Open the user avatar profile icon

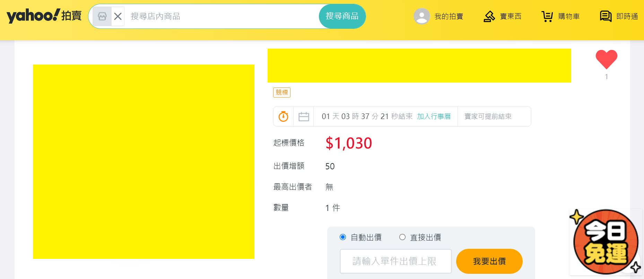421,16
